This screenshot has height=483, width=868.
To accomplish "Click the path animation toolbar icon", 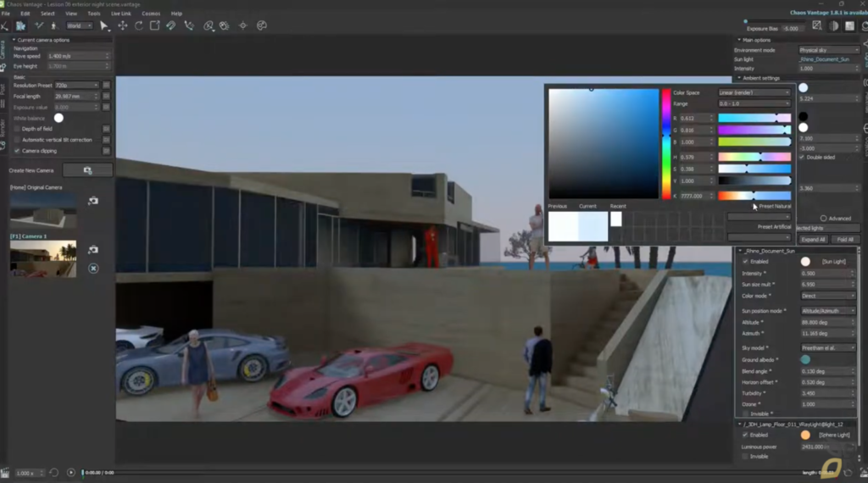I will (39, 25).
